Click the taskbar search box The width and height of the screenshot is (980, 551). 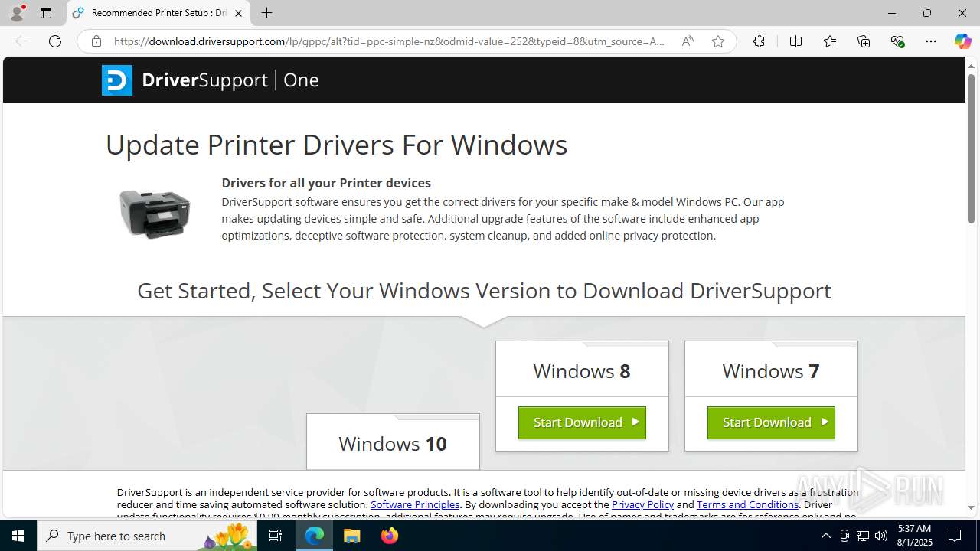[x=147, y=536]
